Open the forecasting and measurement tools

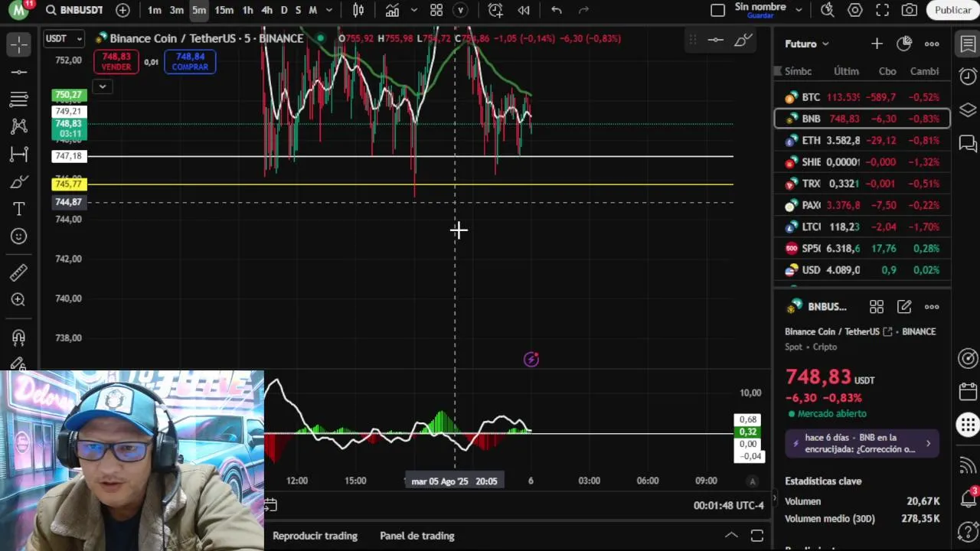pyautogui.click(x=19, y=154)
